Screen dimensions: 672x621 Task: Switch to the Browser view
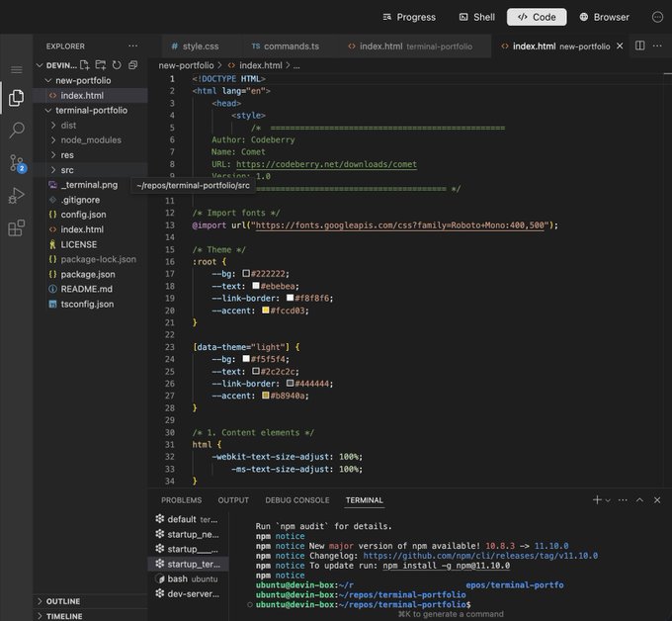tap(604, 17)
